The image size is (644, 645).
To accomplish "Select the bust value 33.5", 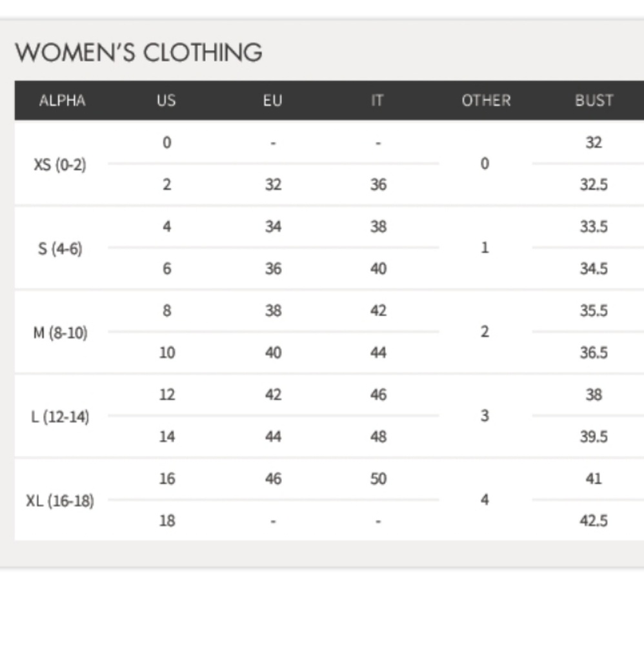I will (594, 227).
